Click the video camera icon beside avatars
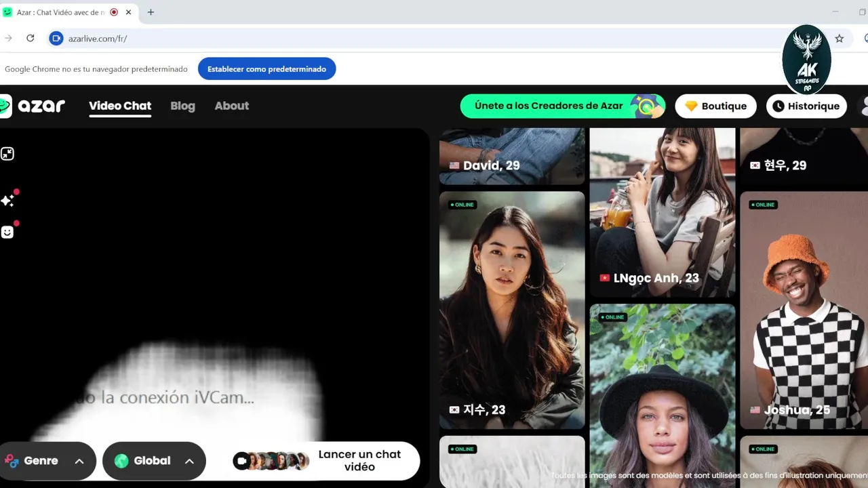Viewport: 868px width, 488px height. [x=241, y=461]
